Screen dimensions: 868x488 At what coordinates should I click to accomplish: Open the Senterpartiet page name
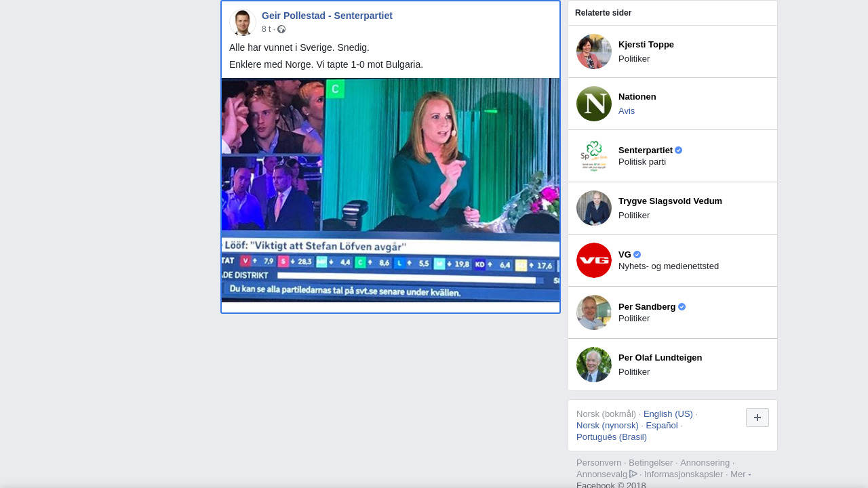coord(646,150)
